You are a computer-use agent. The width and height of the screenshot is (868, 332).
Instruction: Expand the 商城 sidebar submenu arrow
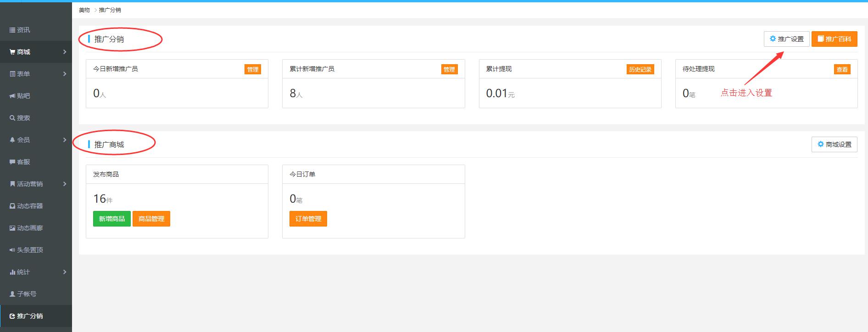click(x=65, y=52)
